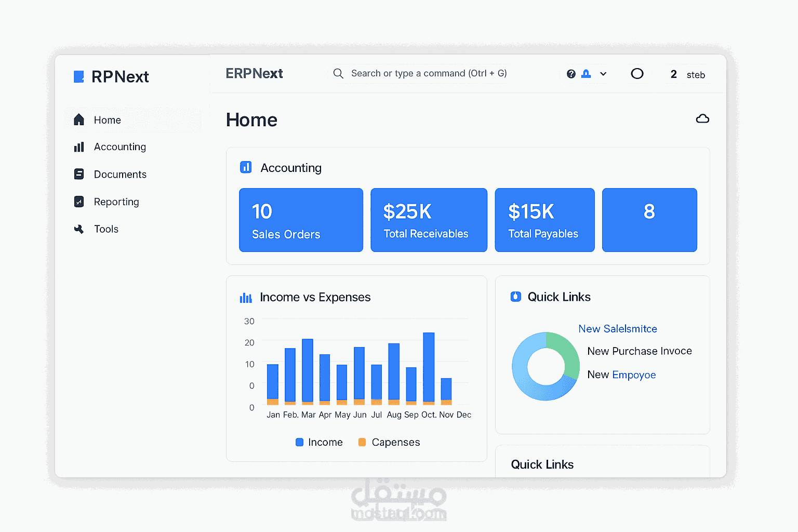This screenshot has height=532, width=798.
Task: Click the ERPNext title in top bar
Action: pos(254,73)
